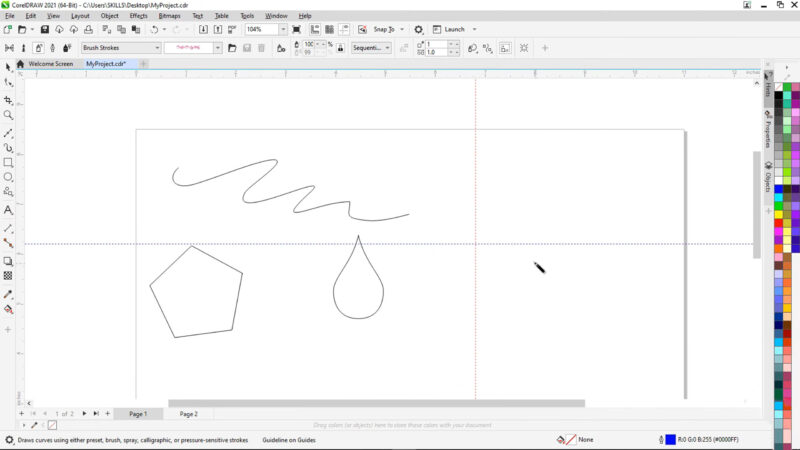The image size is (800, 450).
Task: Expand the brush stroke preview dropdown
Action: [x=218, y=48]
